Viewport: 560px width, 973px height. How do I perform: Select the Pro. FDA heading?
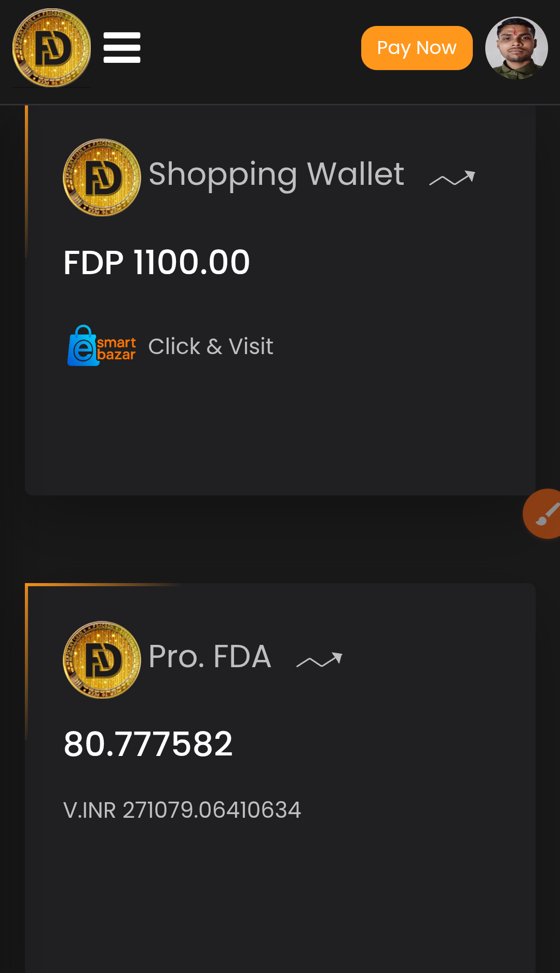click(x=210, y=656)
